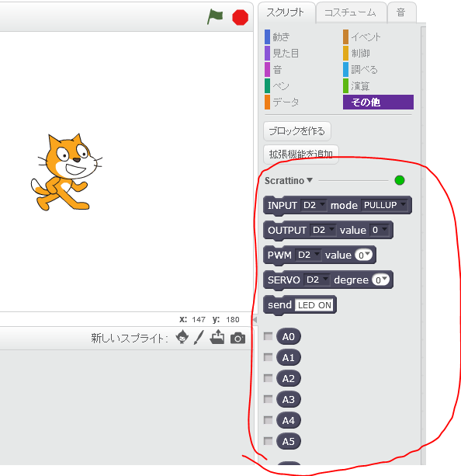Paint new sprite brush icon

[199, 337]
